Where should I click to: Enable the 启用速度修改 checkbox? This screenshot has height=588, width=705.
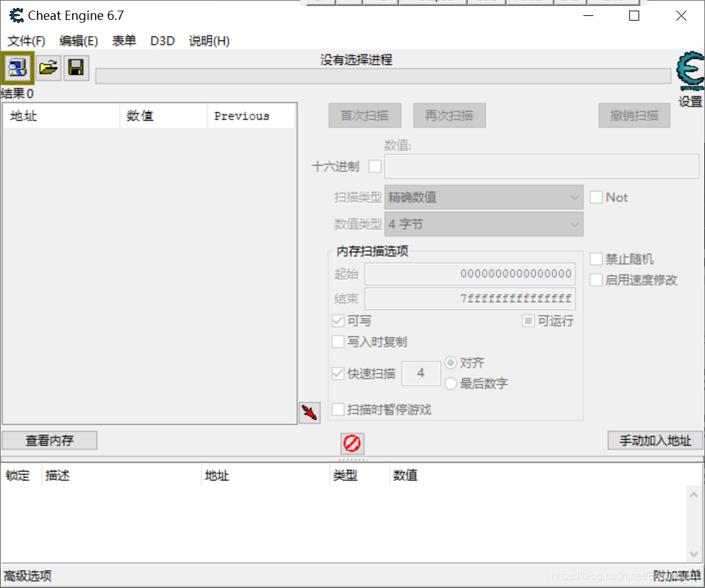pos(596,280)
